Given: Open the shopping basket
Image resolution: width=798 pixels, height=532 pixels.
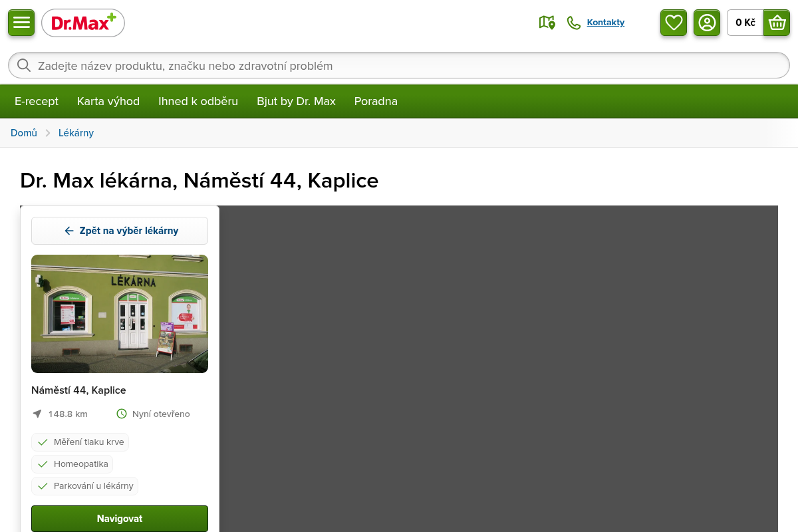Looking at the screenshot, I should [777, 23].
